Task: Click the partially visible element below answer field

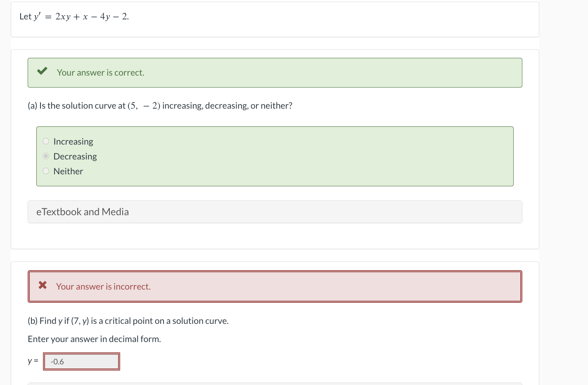Action: 275,384
